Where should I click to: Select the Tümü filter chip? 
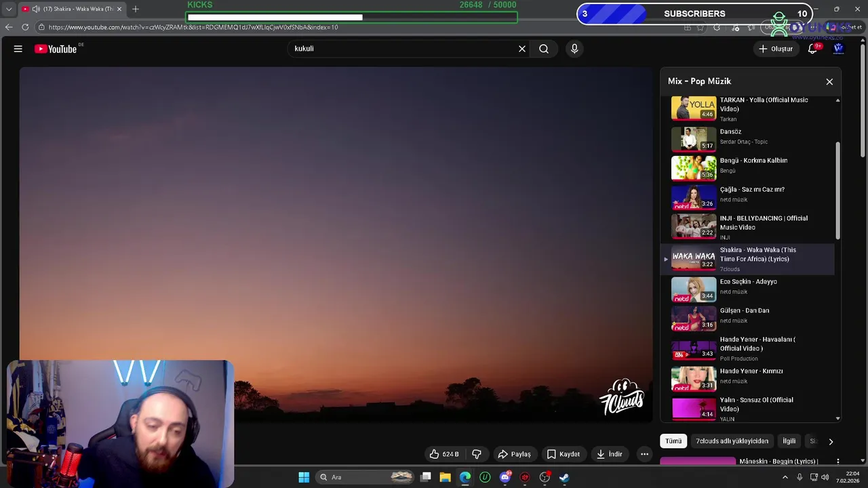(x=673, y=441)
